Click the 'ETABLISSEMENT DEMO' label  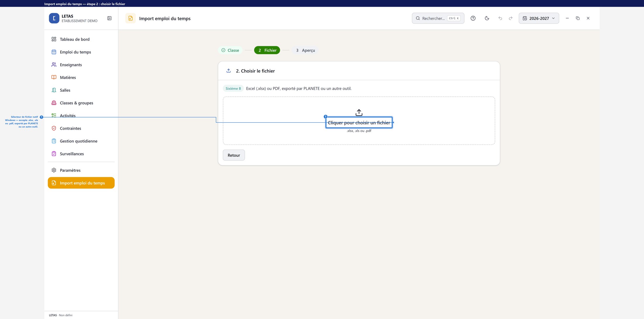point(80,21)
